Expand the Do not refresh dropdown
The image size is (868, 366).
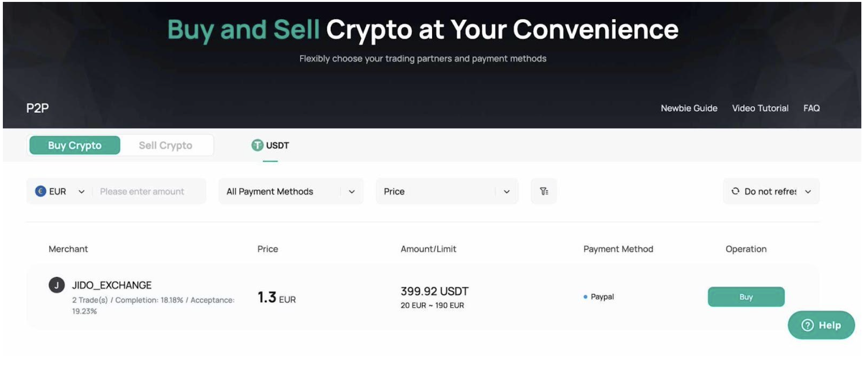(x=808, y=192)
